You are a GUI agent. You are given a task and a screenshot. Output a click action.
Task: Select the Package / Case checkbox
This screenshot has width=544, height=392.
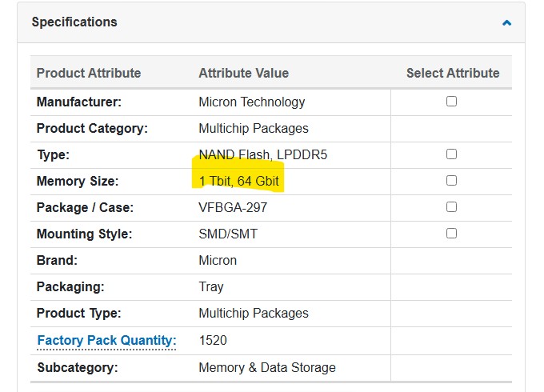[451, 206]
